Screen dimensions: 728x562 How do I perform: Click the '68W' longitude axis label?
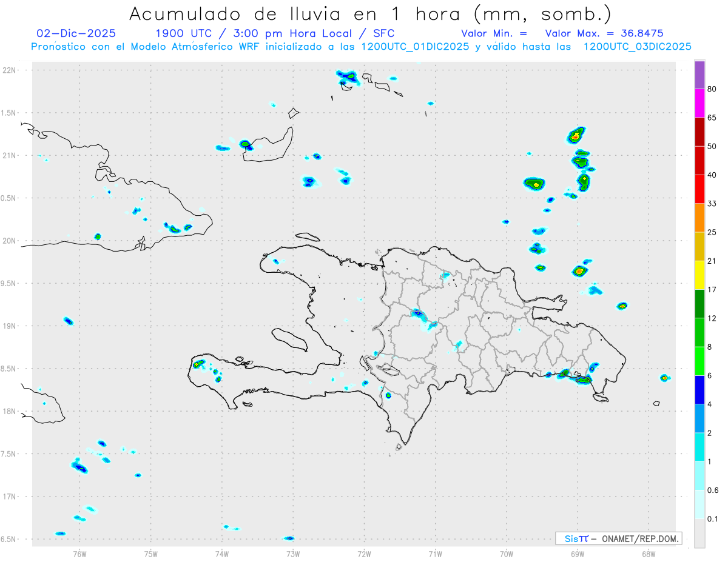649,554
